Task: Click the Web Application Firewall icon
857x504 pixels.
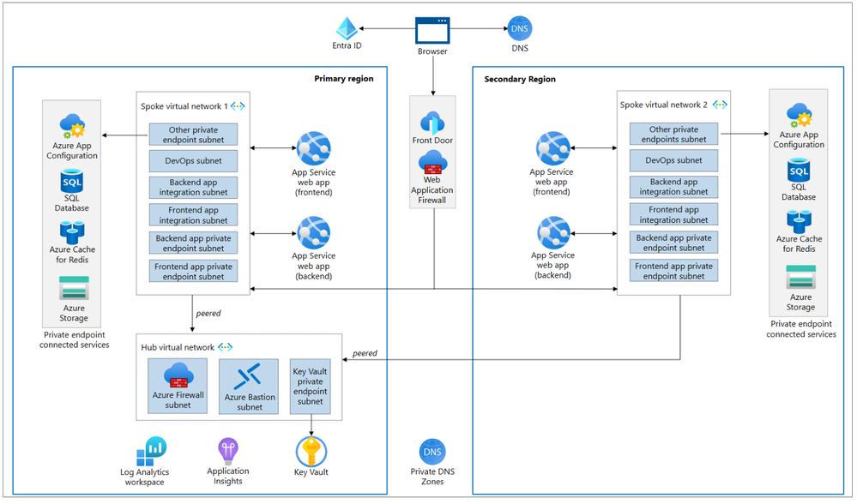Action: point(432,162)
